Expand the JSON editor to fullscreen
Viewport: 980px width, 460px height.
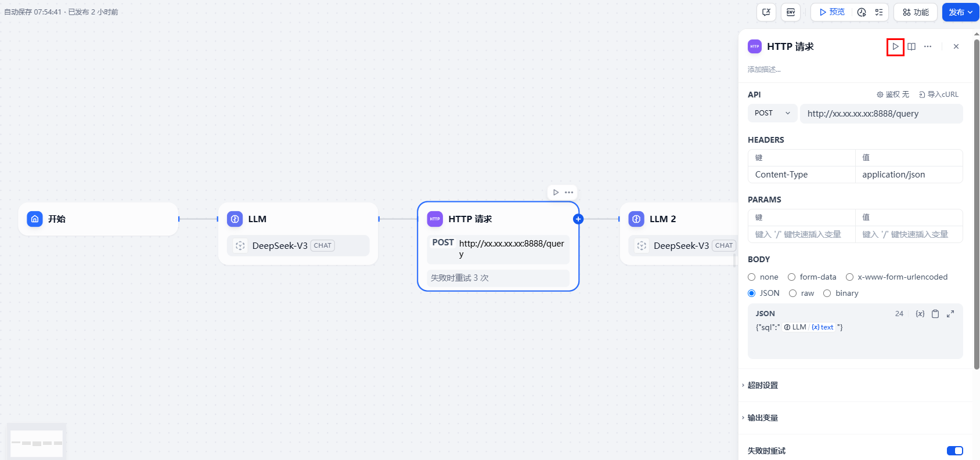(950, 314)
